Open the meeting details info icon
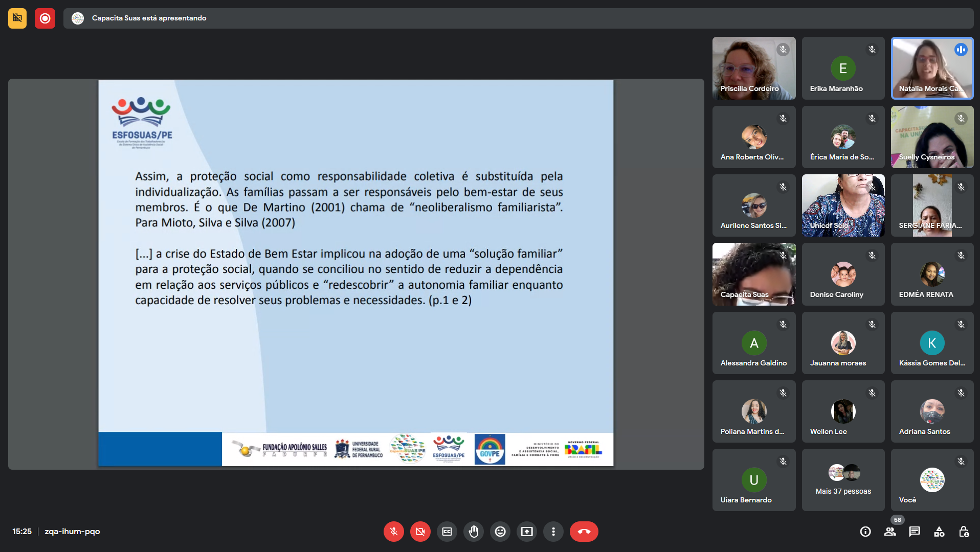 (865, 532)
